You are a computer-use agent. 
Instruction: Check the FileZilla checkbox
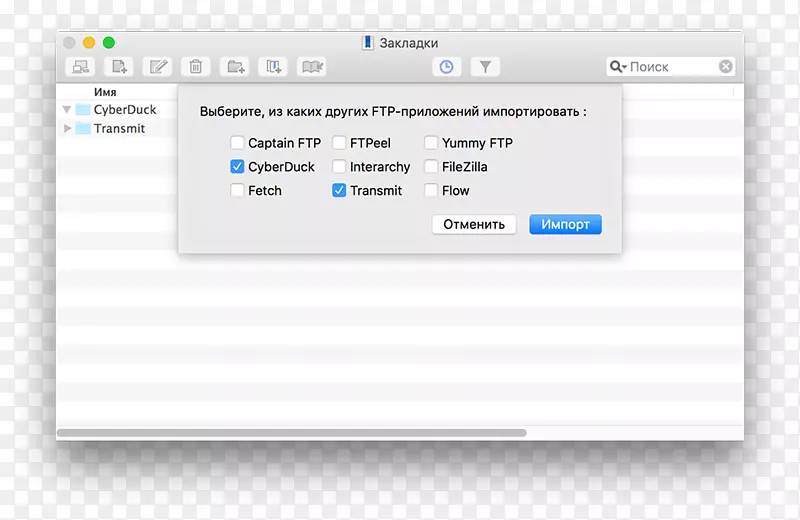pyautogui.click(x=431, y=166)
